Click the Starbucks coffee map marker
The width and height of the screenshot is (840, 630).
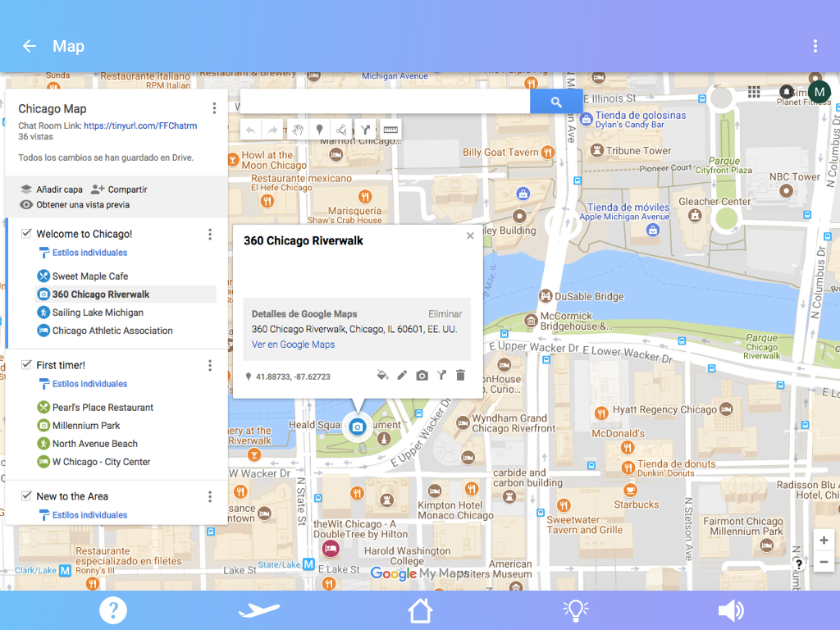(x=630, y=490)
